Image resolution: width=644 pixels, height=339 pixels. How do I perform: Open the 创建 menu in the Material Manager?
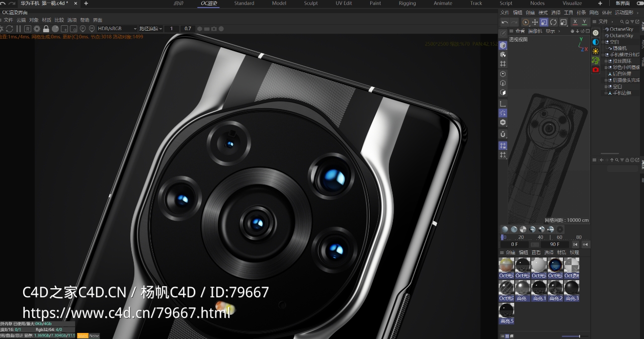tap(511, 252)
